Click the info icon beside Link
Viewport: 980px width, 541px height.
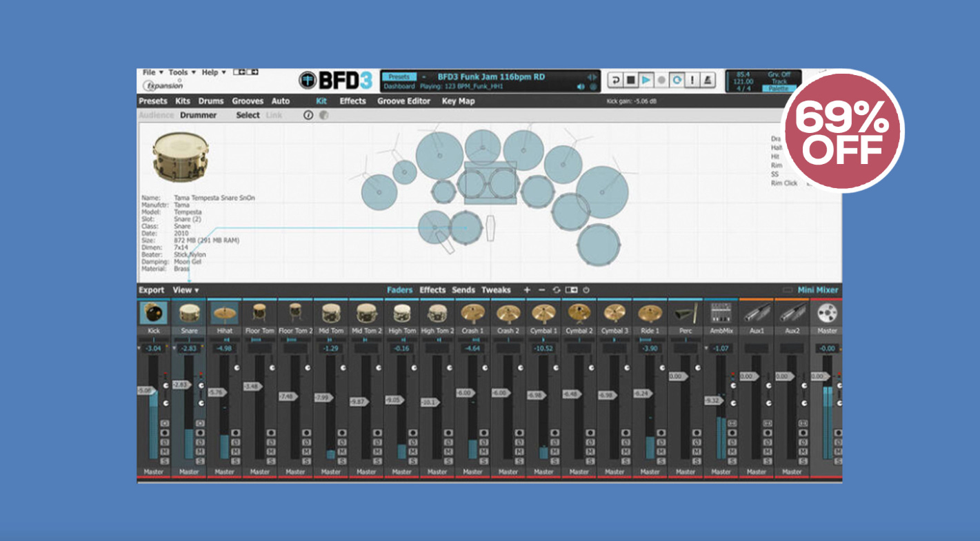coord(308,115)
